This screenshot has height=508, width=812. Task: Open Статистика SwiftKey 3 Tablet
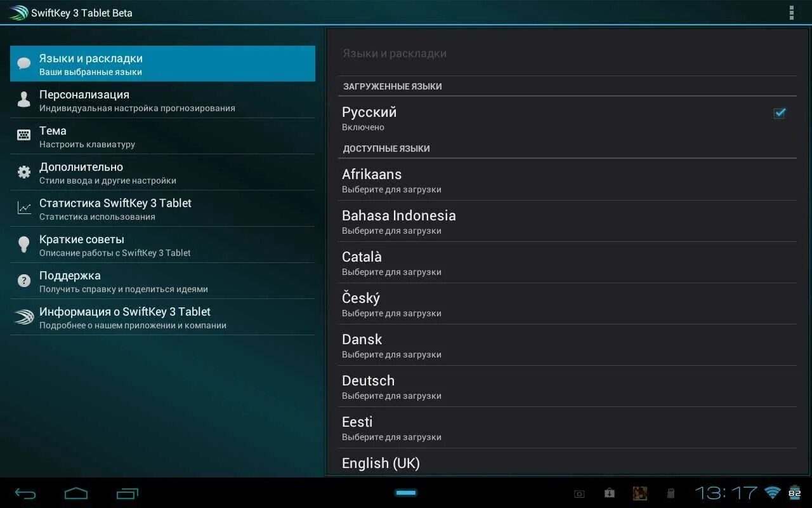click(162, 208)
